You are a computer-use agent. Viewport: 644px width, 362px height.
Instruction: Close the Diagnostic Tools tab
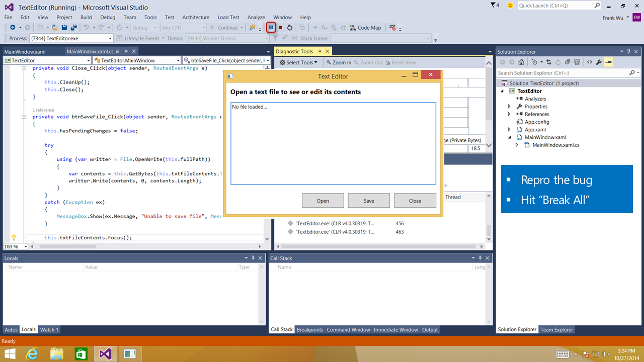327,51
